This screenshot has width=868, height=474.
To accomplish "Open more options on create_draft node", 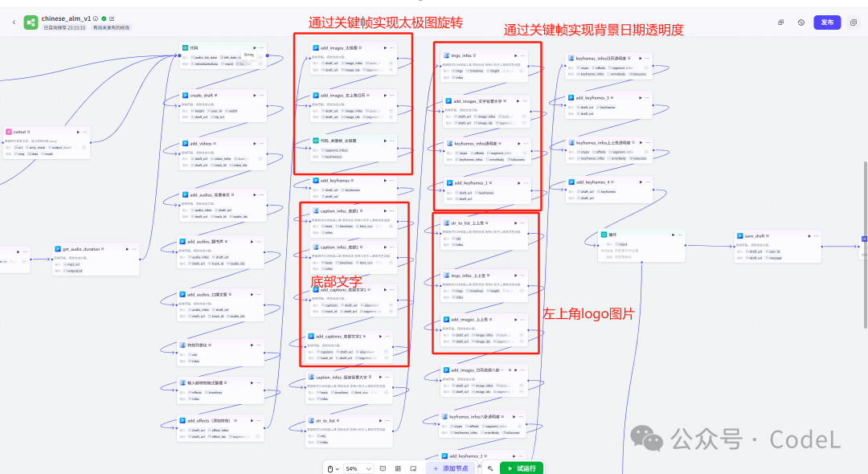I will point(262,95).
